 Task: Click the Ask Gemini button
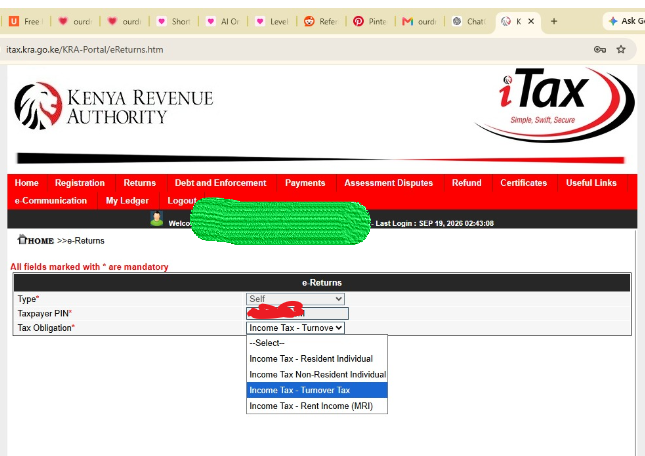point(625,21)
